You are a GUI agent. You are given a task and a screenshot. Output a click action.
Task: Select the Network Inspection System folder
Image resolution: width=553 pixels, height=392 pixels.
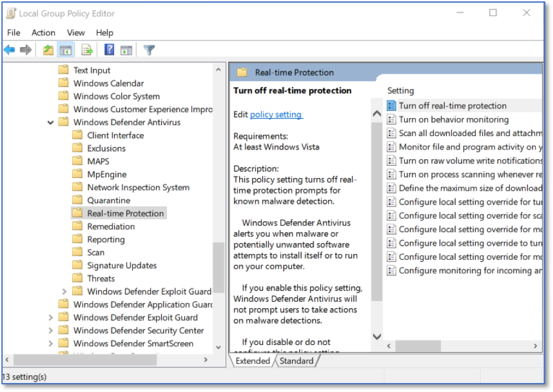[x=138, y=188]
